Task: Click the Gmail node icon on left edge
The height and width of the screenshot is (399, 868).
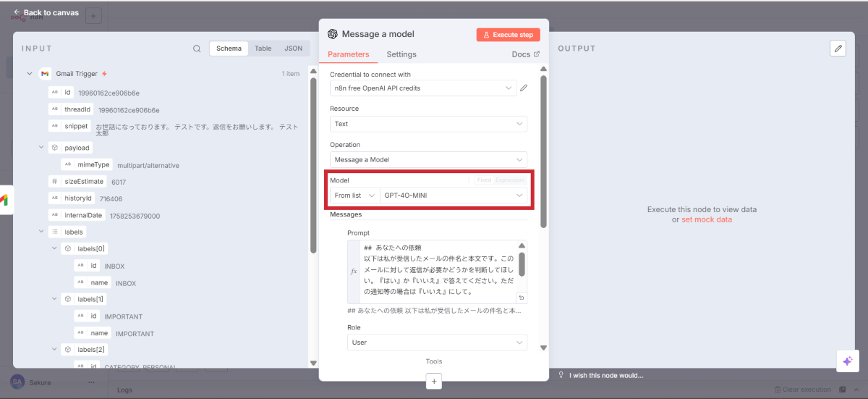Action: pos(4,200)
